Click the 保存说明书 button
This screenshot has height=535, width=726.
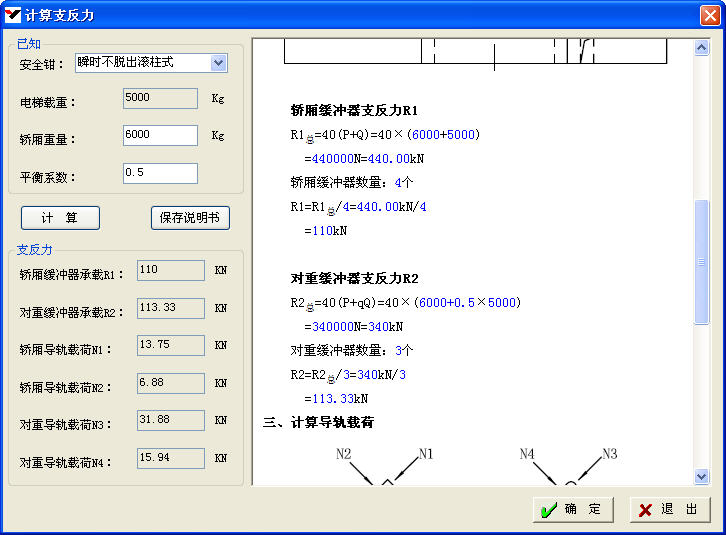(190, 218)
